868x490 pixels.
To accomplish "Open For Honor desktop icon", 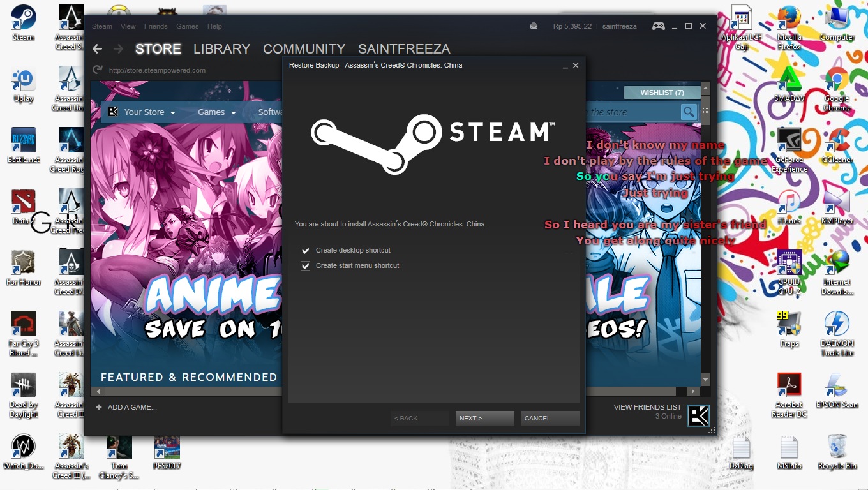I will tap(24, 268).
